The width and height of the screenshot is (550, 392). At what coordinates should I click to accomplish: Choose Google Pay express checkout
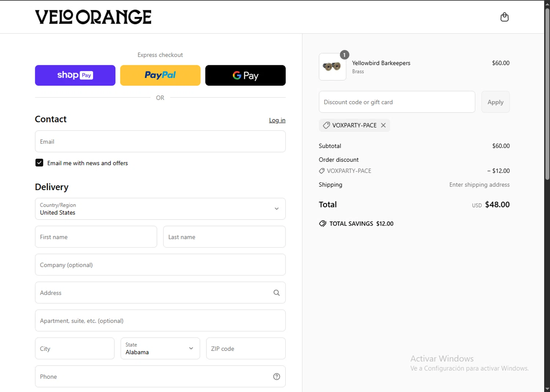tap(245, 75)
